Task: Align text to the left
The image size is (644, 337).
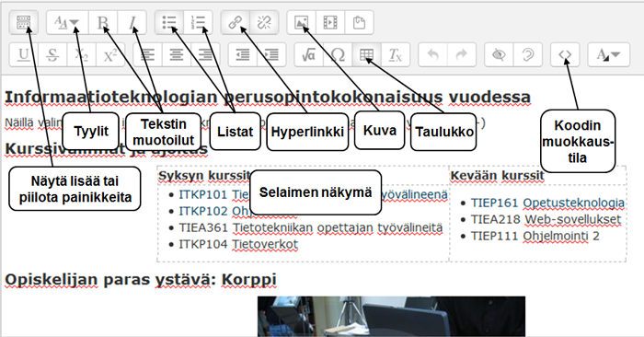Action: coord(147,54)
